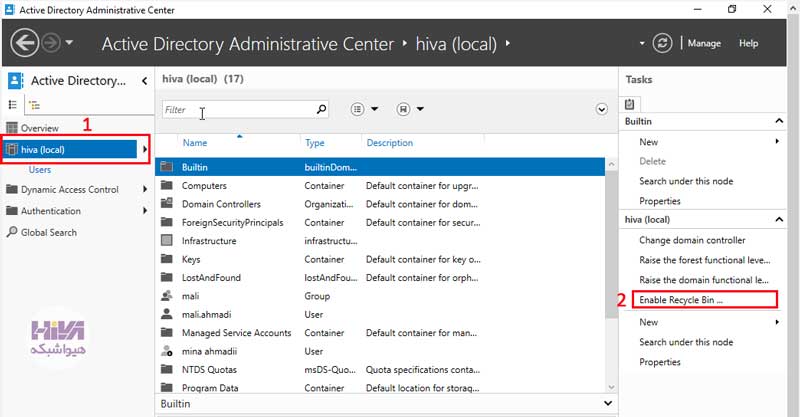Click the mali.ahmadi user icon
This screenshot has height=417, width=800.
(x=167, y=314)
